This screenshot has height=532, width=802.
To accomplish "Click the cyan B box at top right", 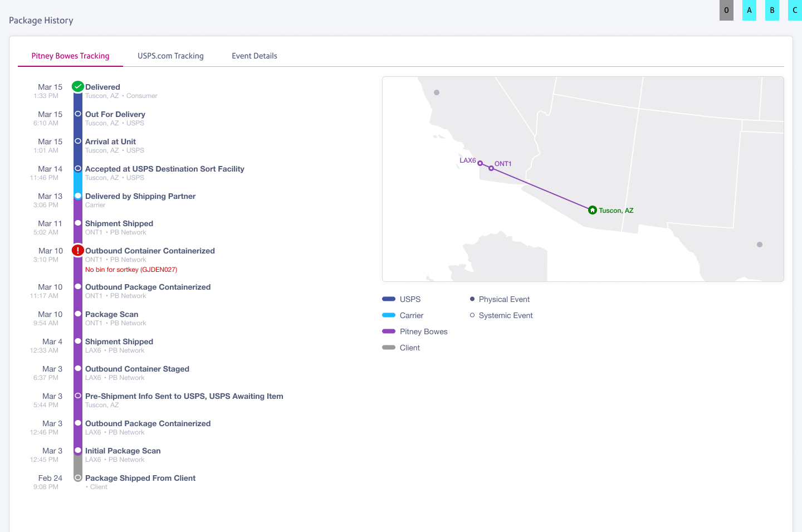I will point(772,10).
